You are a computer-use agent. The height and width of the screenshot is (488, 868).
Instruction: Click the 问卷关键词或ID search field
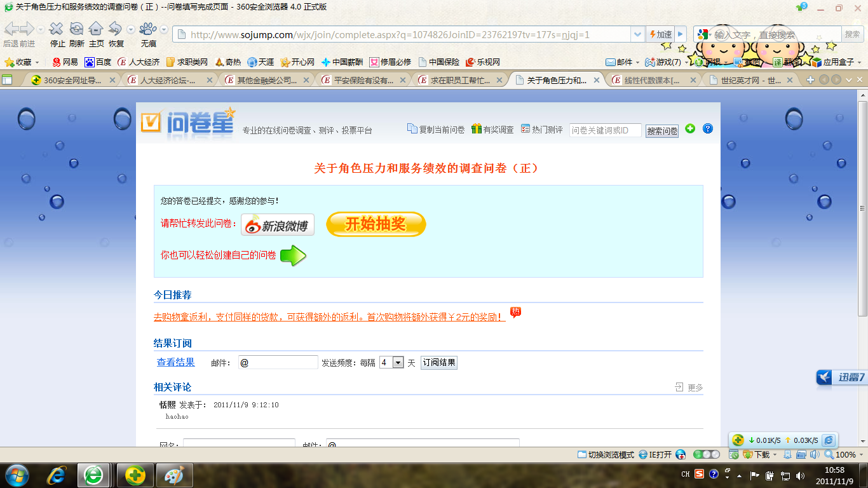606,130
